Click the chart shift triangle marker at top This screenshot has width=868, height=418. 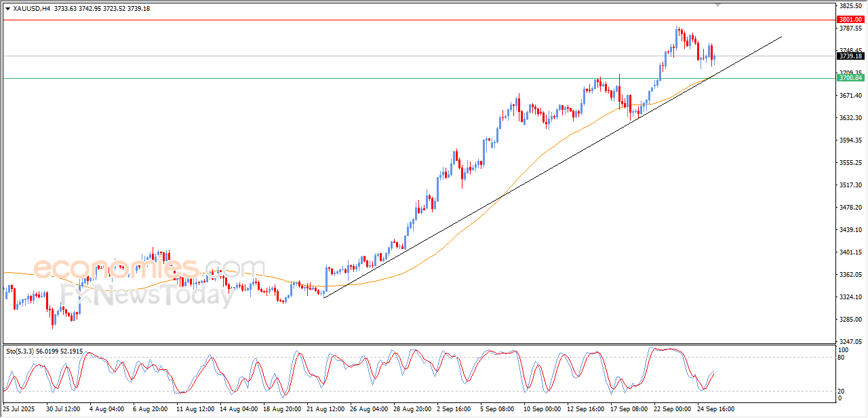(x=718, y=5)
